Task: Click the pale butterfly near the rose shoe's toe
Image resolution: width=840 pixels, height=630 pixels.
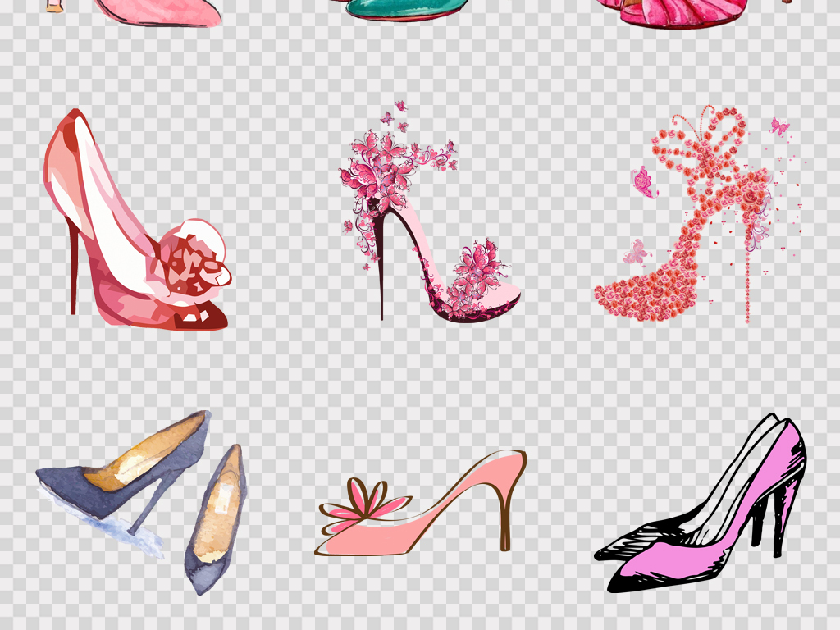Action: pos(635,253)
